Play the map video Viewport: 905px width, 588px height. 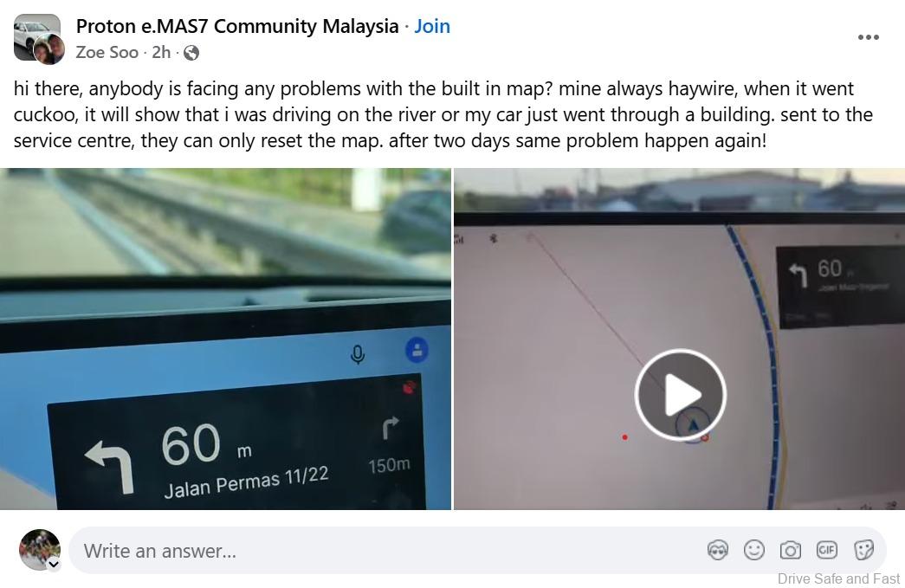pyautogui.click(x=681, y=395)
